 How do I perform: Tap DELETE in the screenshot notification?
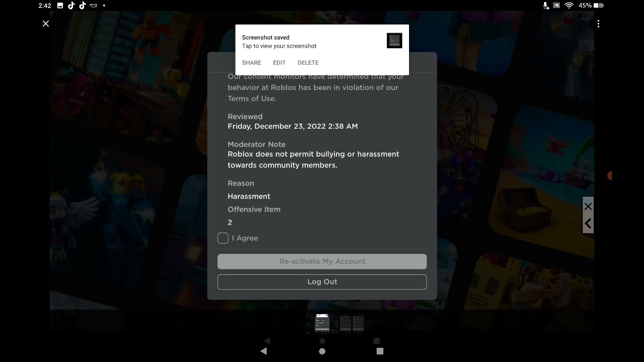tap(308, 63)
